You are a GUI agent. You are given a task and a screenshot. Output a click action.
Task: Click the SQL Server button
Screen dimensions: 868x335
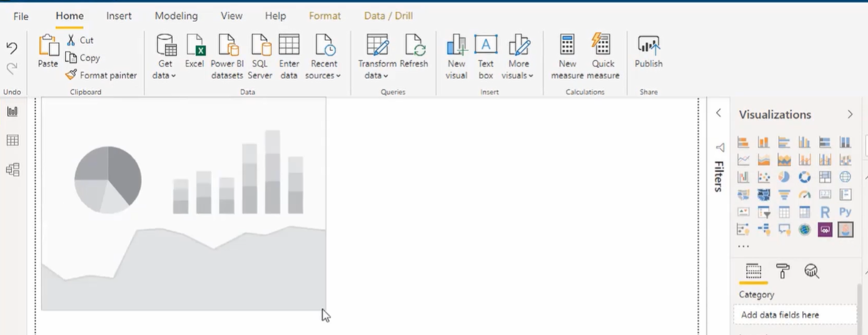(x=260, y=57)
